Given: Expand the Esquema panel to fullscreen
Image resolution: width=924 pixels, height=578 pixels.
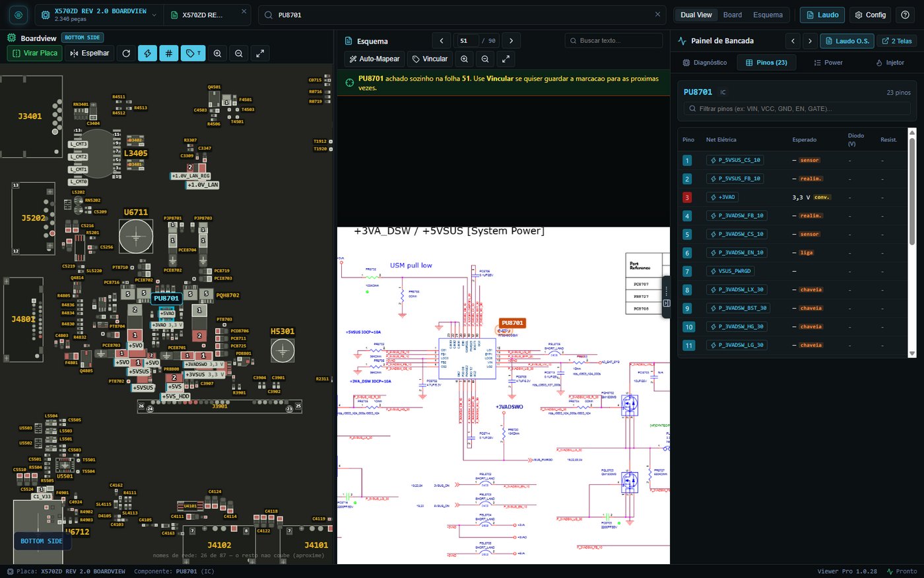Looking at the screenshot, I should tap(506, 59).
